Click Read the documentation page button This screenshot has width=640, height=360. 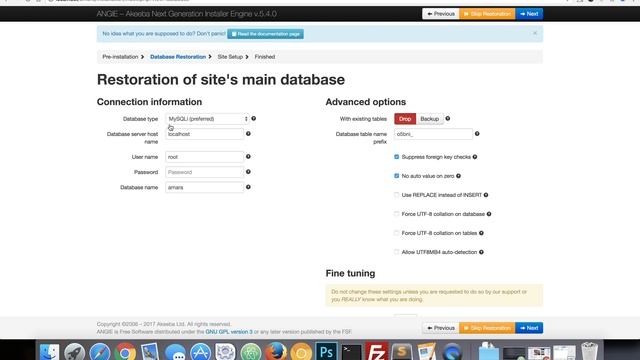265,34
